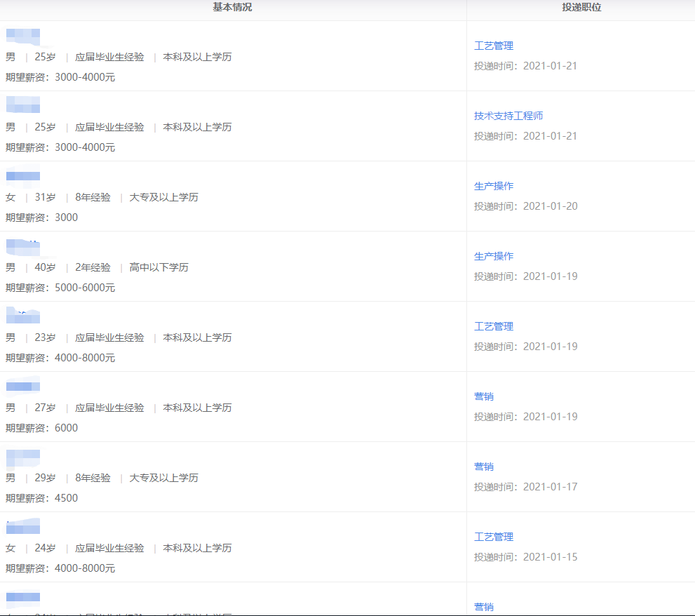This screenshot has width=695, height=616.
Task: Click the 40岁 age text
Action: 45,267
